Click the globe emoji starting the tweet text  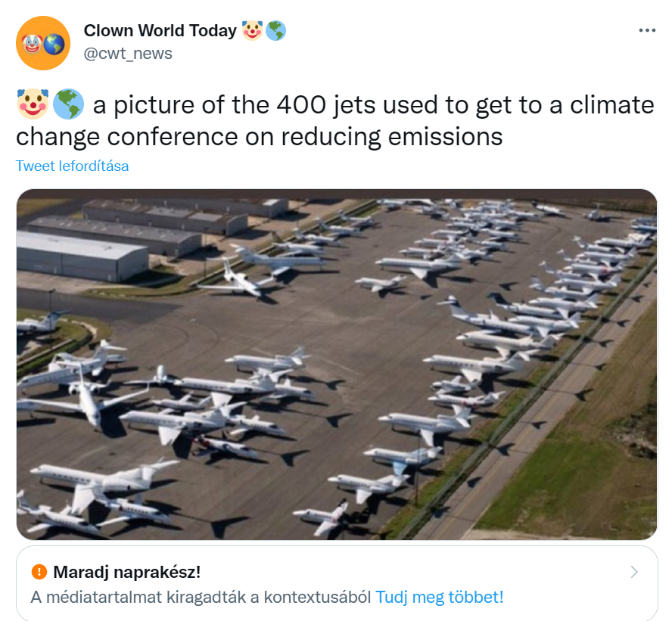(68, 104)
